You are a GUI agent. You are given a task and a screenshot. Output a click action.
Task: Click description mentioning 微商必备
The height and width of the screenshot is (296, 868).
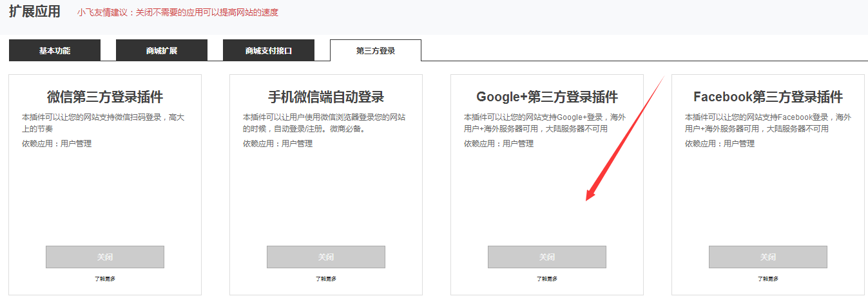coord(324,123)
